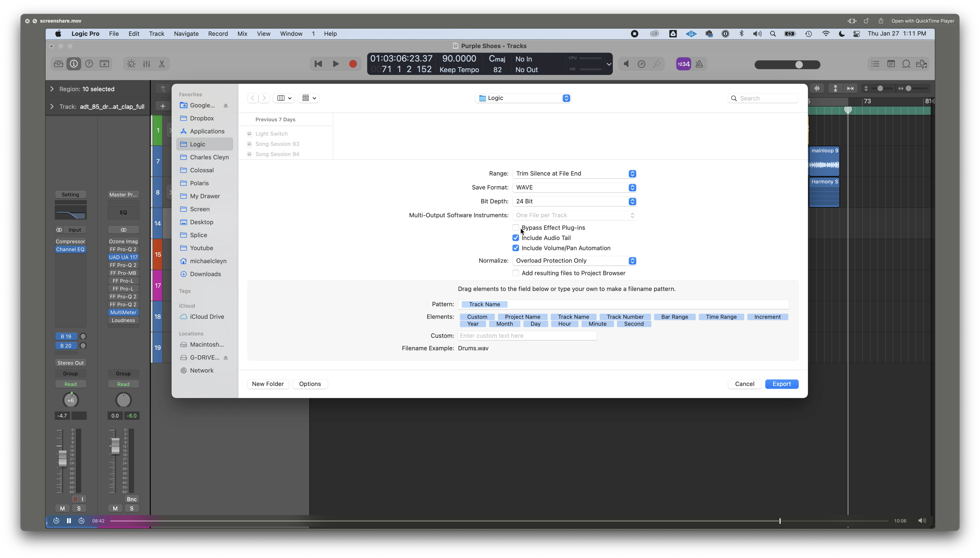
Task: Open the Library icon in Logic toolbar
Action: coord(58,64)
